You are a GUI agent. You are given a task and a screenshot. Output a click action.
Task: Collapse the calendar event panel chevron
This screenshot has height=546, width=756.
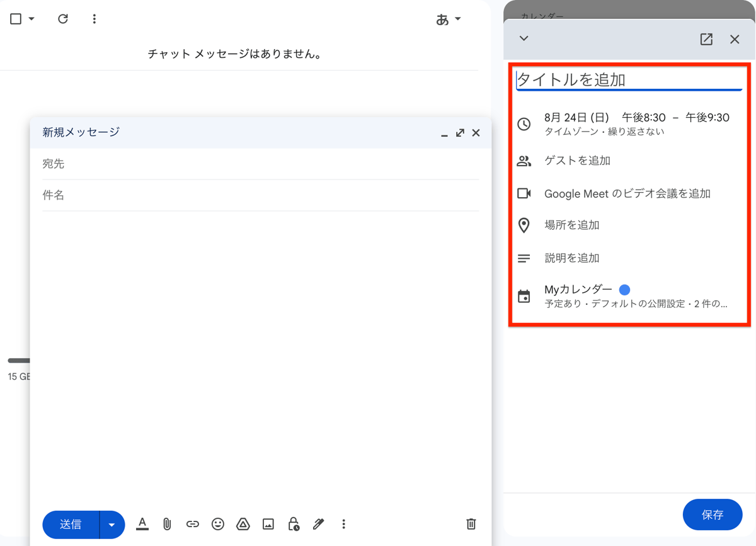pyautogui.click(x=524, y=38)
